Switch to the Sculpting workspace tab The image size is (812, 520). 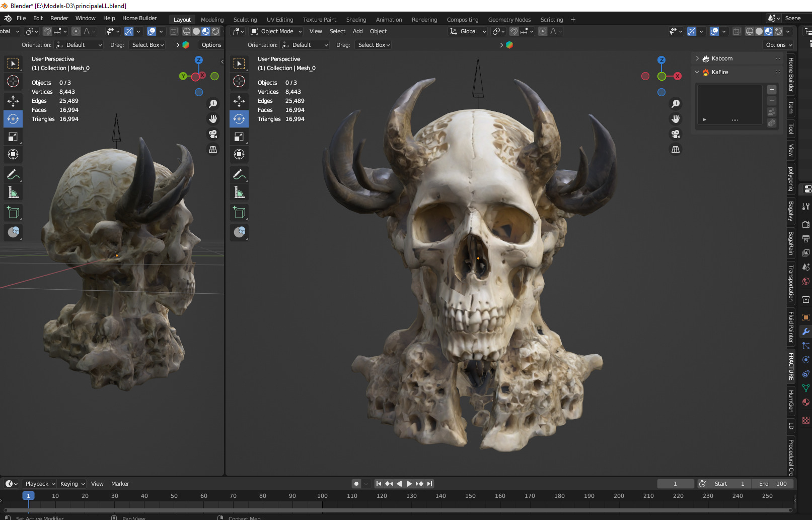coord(245,20)
